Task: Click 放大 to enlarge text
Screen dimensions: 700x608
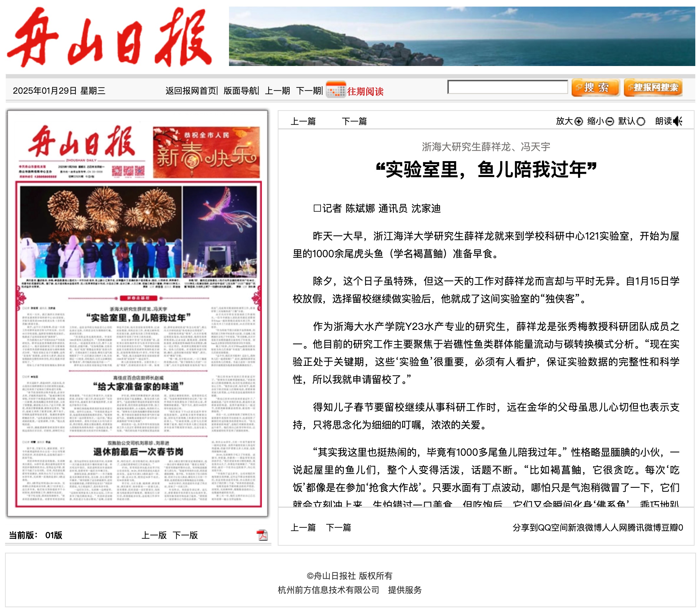Action: [564, 121]
